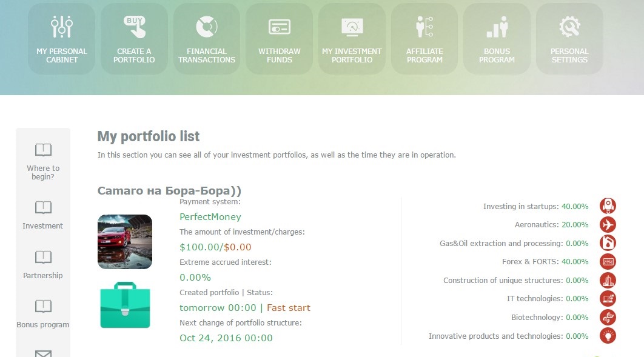Open the Where to begin? guide

(x=43, y=161)
